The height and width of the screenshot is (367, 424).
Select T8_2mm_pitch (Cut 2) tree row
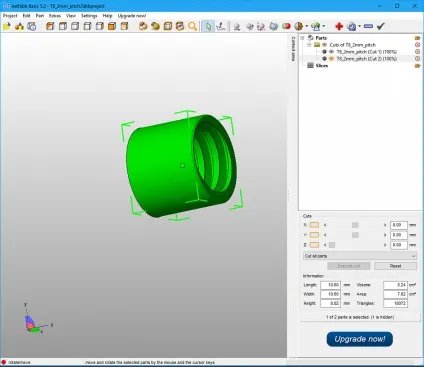click(x=367, y=59)
